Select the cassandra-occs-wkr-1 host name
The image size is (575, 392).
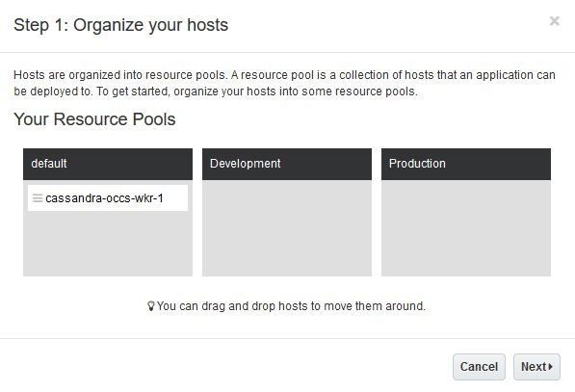coord(105,198)
